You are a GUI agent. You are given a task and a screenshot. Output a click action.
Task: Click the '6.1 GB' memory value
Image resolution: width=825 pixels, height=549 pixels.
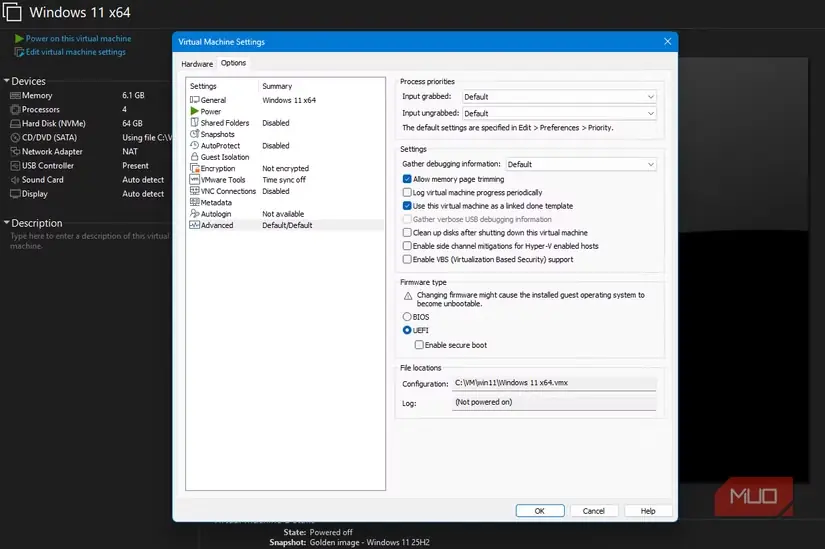point(133,95)
